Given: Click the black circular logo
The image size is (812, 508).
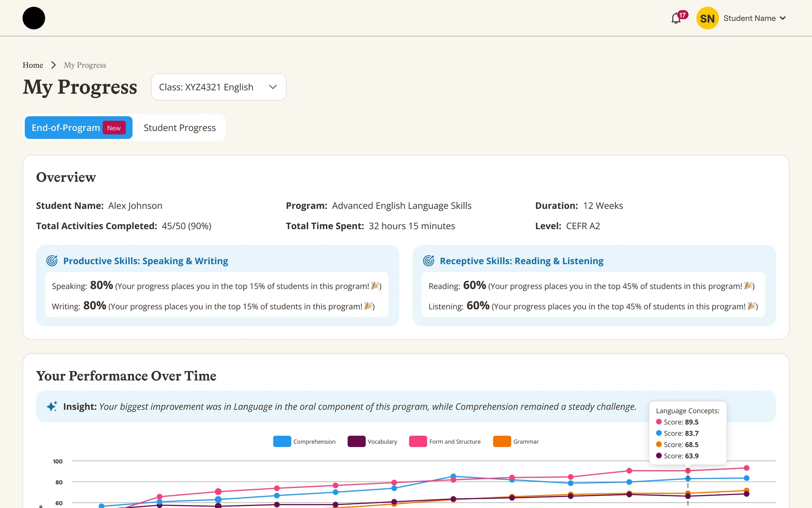Looking at the screenshot, I should point(34,18).
